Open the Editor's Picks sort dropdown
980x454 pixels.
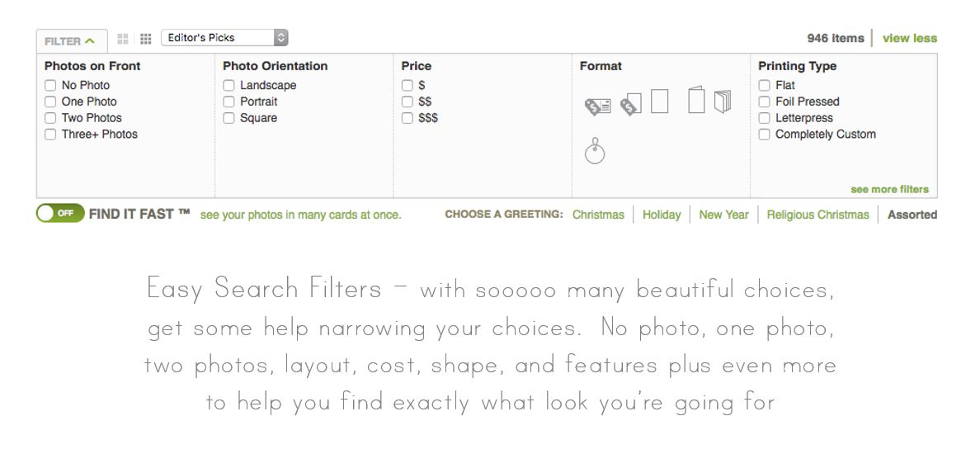coord(224,37)
